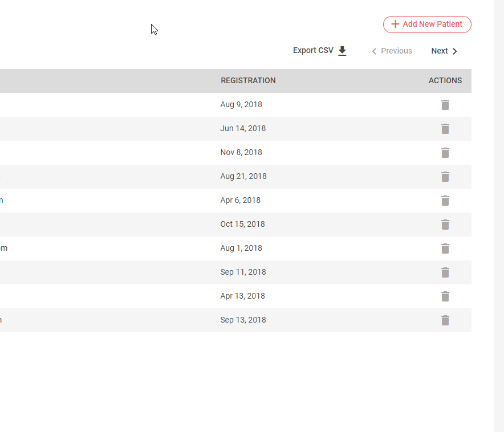504x432 pixels.
Task: Remove the patient registered Aug 21, 2018
Action: (x=445, y=177)
